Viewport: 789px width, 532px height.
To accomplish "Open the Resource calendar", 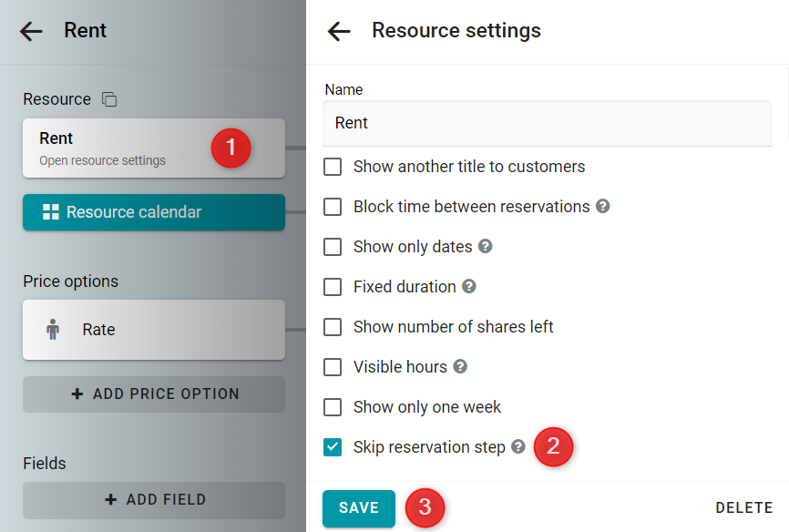I will pyautogui.click(x=154, y=212).
